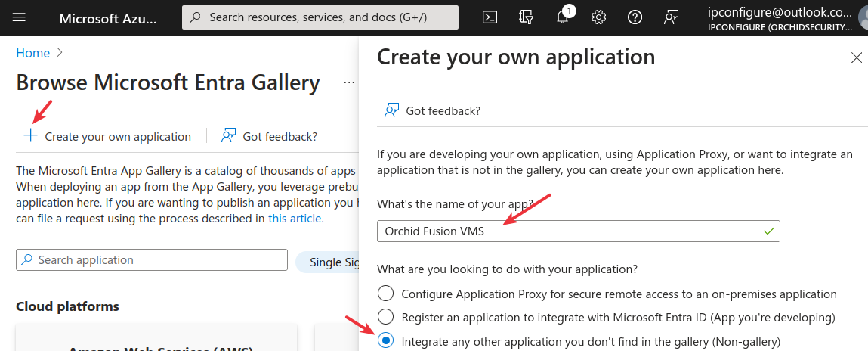Screen dimensions: 868x351
Task: Open the Azure portal hamburger menu
Action: point(20,17)
